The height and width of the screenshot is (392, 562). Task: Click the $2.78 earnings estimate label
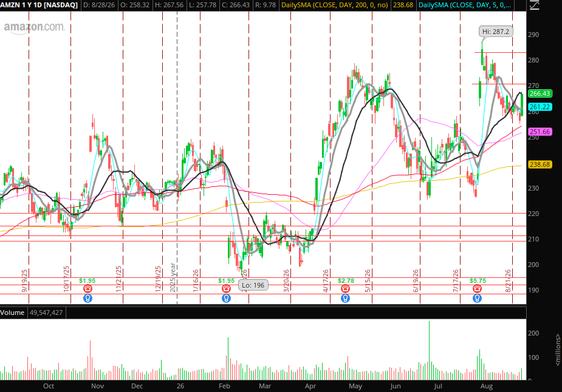click(x=346, y=281)
